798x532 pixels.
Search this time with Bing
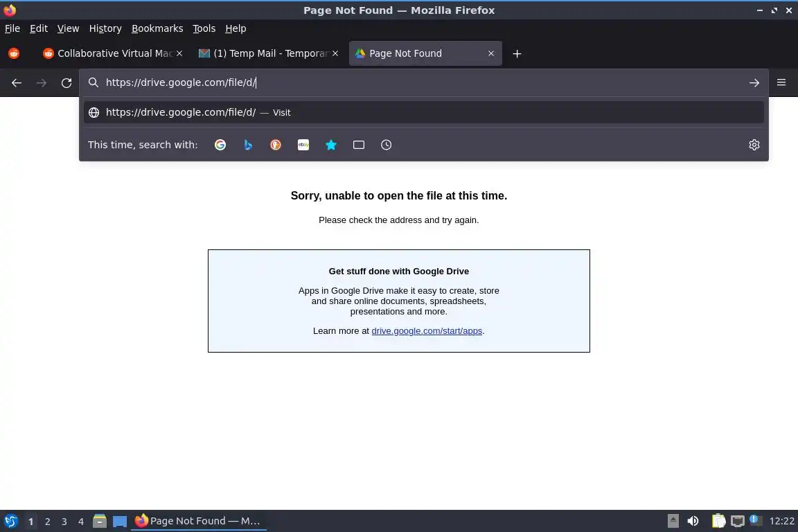248,145
